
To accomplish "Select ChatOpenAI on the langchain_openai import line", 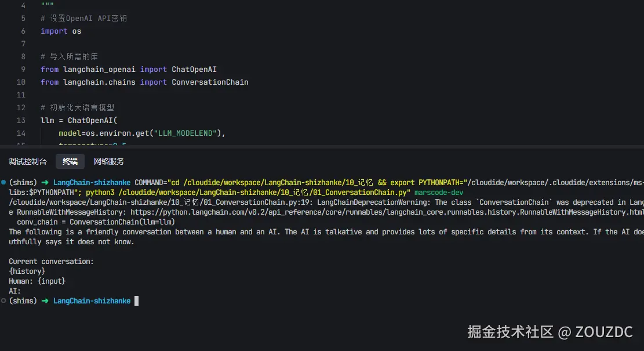I will point(194,69).
